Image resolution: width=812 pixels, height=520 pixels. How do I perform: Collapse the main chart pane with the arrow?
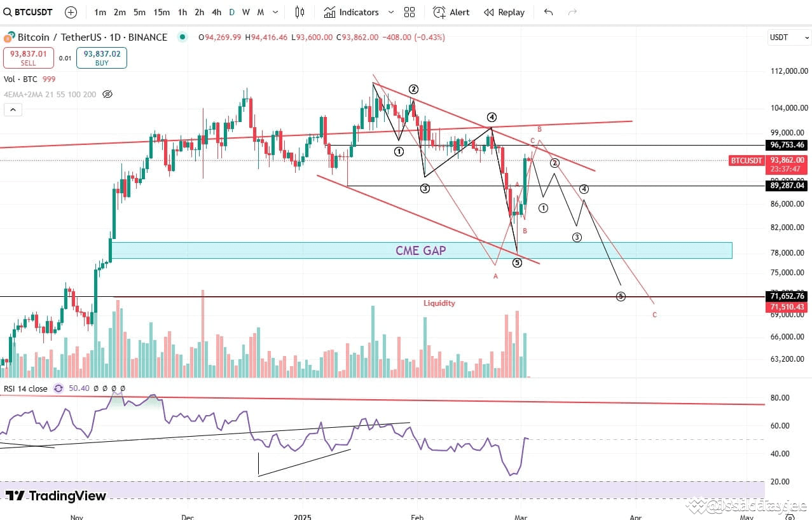(13, 109)
